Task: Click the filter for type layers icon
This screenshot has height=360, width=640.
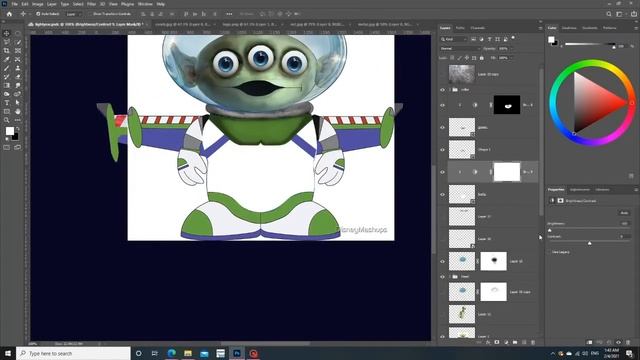Action: [x=489, y=39]
